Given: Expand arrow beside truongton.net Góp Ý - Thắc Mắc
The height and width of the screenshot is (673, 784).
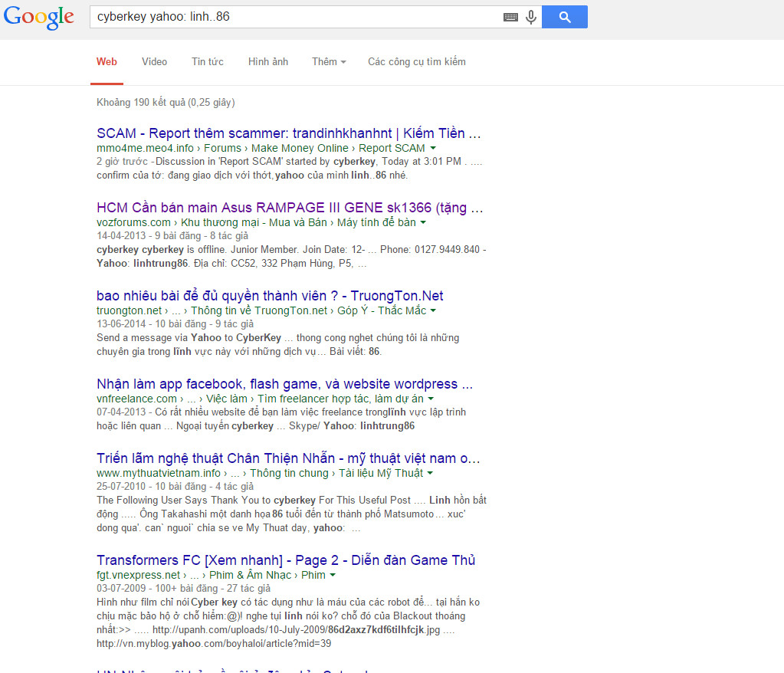Looking at the screenshot, I should (x=433, y=310).
